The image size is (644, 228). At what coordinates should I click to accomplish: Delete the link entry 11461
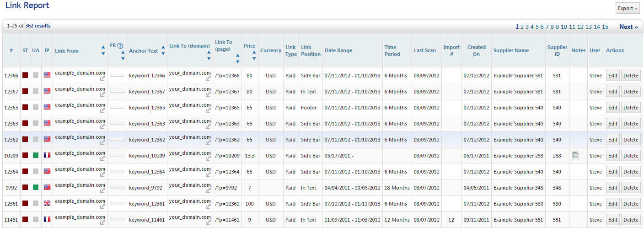pyautogui.click(x=631, y=220)
